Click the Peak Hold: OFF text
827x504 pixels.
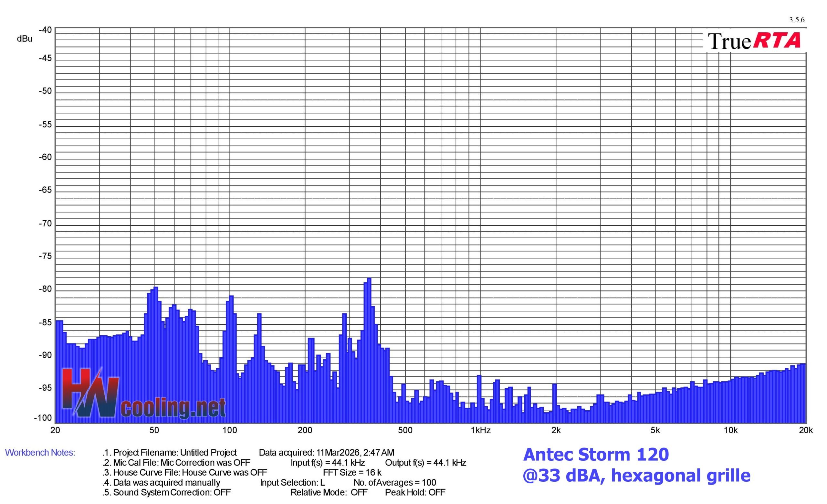point(415,492)
